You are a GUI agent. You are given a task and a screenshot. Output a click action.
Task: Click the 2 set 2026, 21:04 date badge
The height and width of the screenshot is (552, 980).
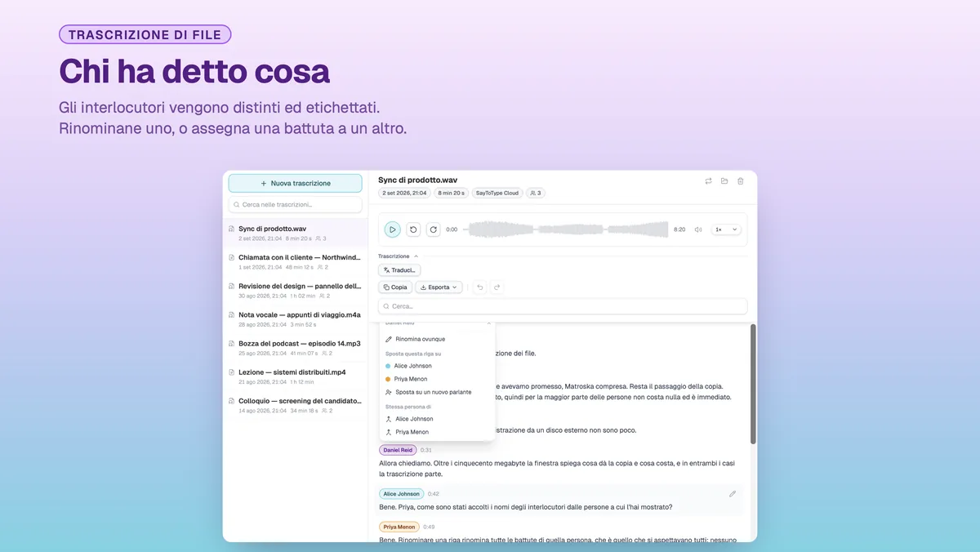[x=404, y=194]
